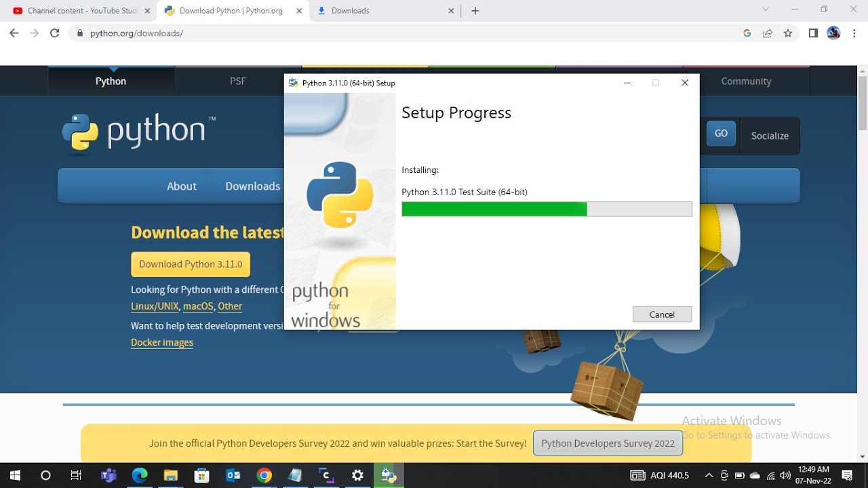Close the Download Python tab
The image size is (868, 488).
click(x=299, y=11)
